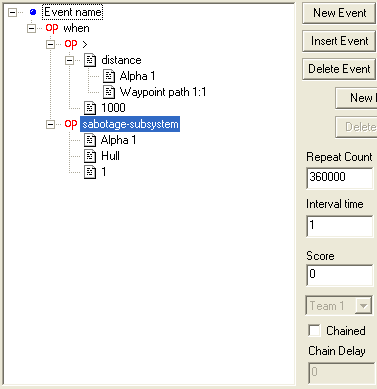
Task: Click the Repeat Count input field
Action: click(x=340, y=178)
